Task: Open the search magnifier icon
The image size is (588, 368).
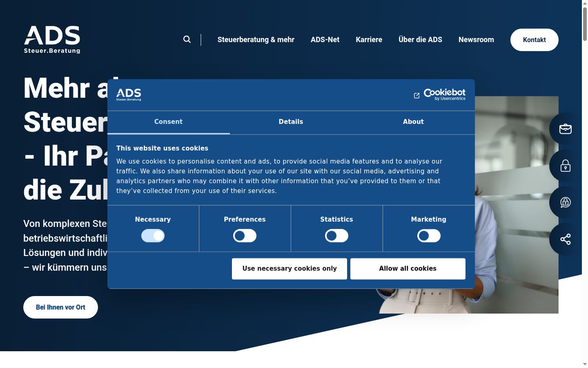Action: pos(187,39)
